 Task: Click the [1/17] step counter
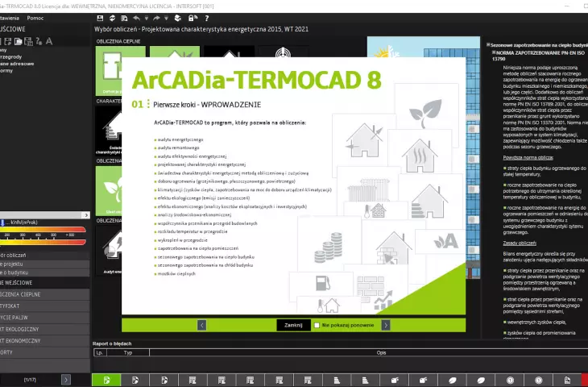pyautogui.click(x=30, y=380)
